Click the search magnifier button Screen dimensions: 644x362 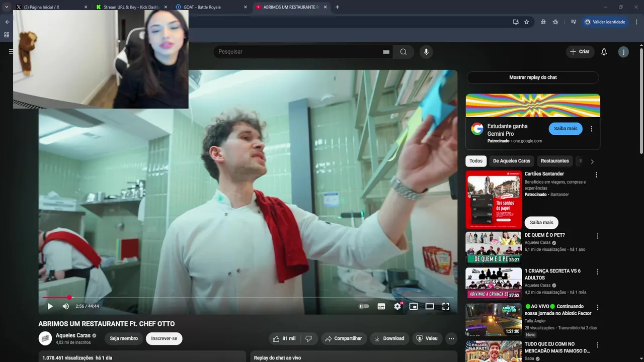pos(404,52)
